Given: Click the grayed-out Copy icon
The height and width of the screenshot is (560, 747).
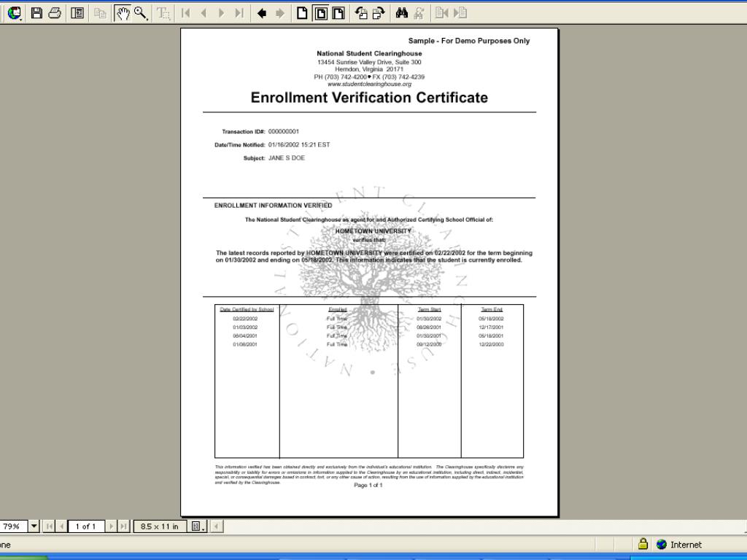Looking at the screenshot, I should click(100, 13).
